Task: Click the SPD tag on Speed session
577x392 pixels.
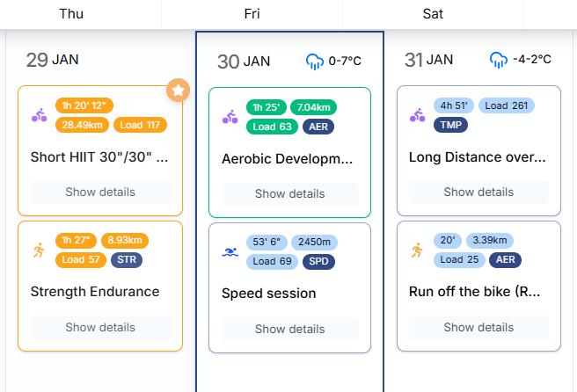Action: tap(318, 261)
